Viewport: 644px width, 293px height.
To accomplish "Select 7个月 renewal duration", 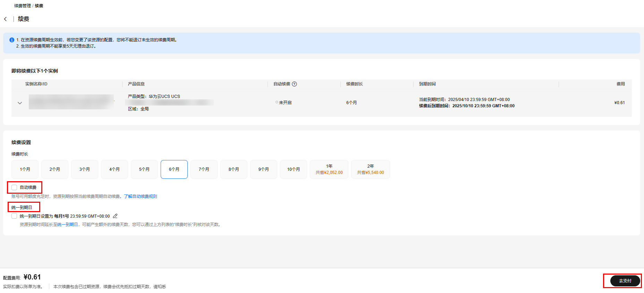I will 204,169.
